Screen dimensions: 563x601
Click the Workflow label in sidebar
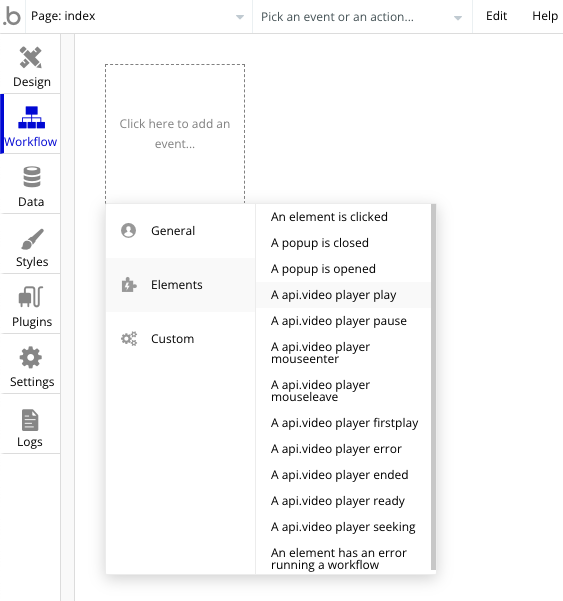coord(31,142)
